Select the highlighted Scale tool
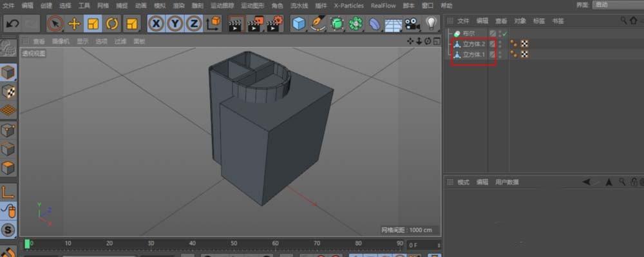 pyautogui.click(x=93, y=23)
